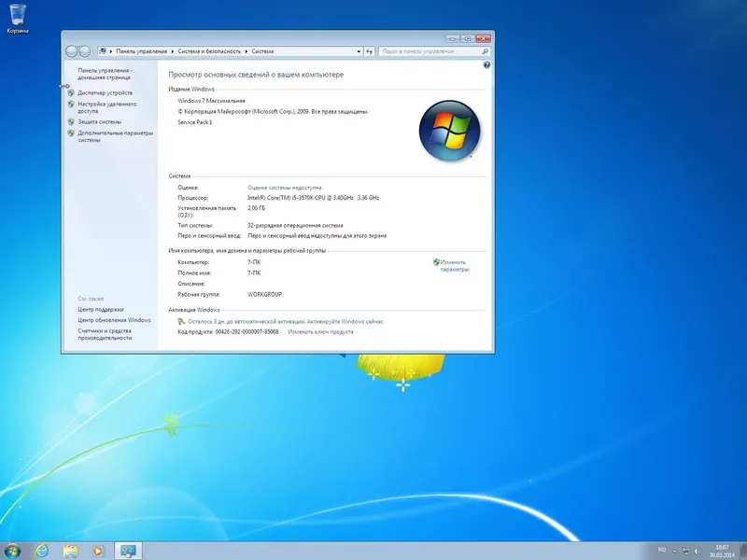Open Windows Explorer from the taskbar
This screenshot has height=560, width=747.
(69, 549)
